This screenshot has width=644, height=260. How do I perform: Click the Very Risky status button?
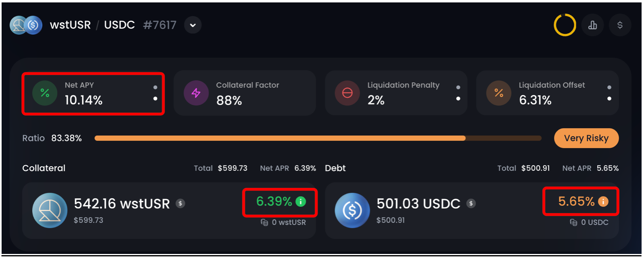(x=586, y=138)
